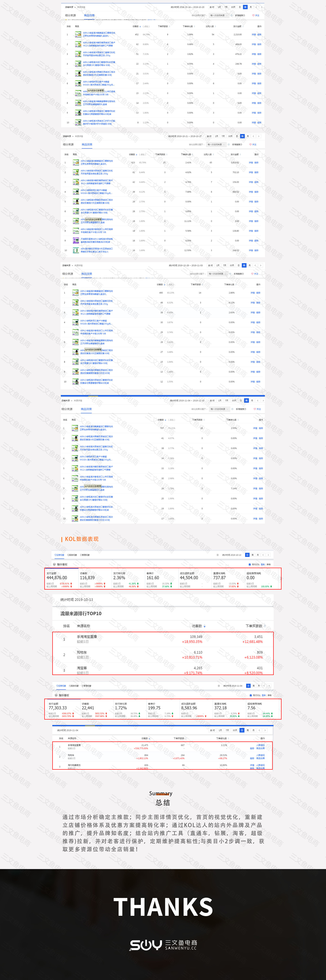Select the 周 period option in 10-14 report
Image resolution: width=326 pixels, height=980 pixels.
click(245, 7)
